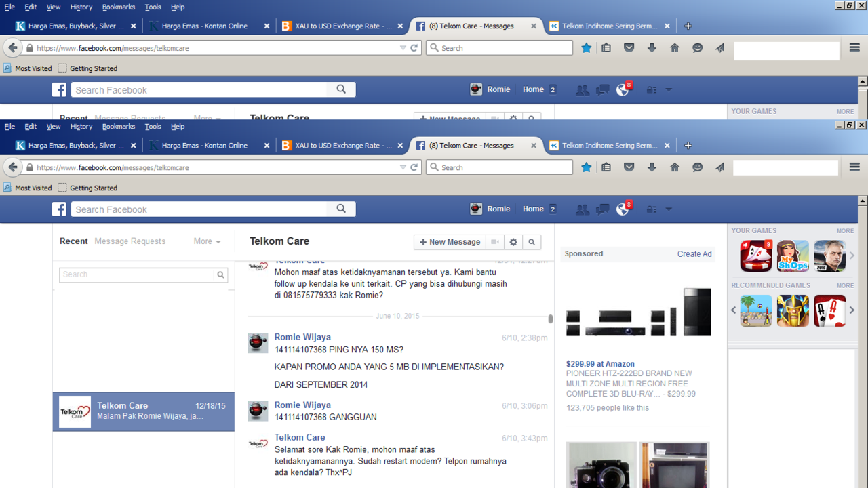Image resolution: width=868 pixels, height=488 pixels.
Task: Show previous Recommended Games with left arrow
Action: tap(733, 310)
